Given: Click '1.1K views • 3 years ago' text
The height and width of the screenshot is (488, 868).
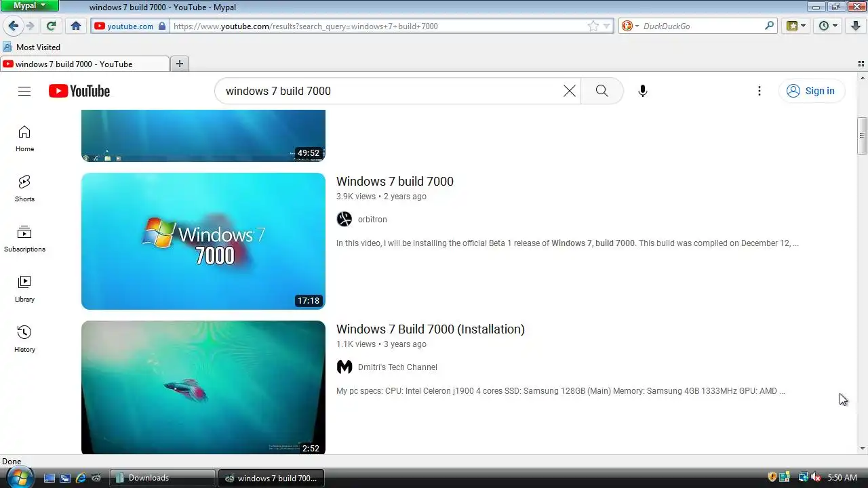Looking at the screenshot, I should (381, 344).
